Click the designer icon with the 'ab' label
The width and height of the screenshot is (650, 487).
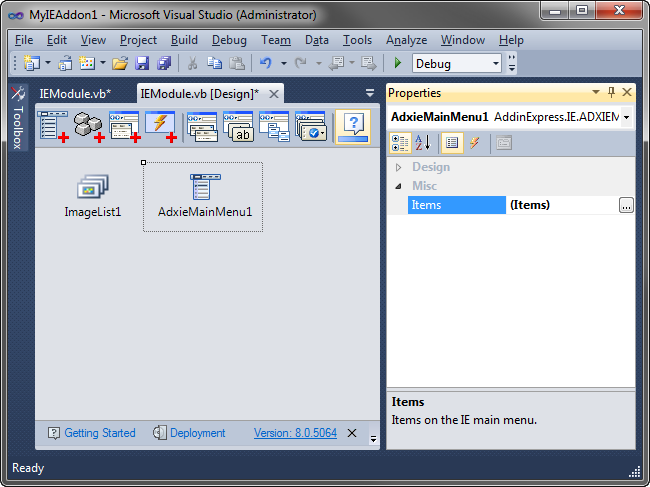[238, 126]
